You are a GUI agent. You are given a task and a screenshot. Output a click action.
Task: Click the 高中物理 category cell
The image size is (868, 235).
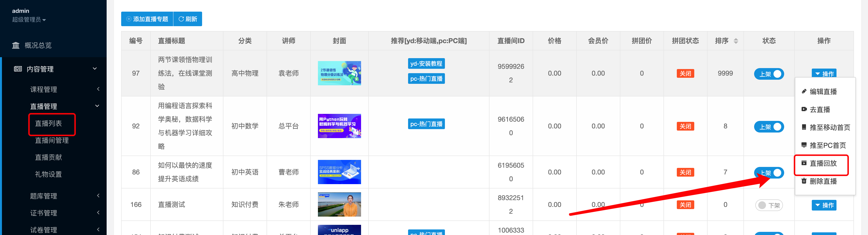(x=245, y=73)
